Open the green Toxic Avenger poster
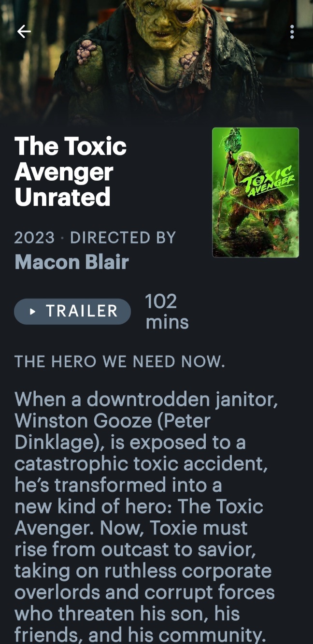The image size is (313, 644). (x=256, y=192)
